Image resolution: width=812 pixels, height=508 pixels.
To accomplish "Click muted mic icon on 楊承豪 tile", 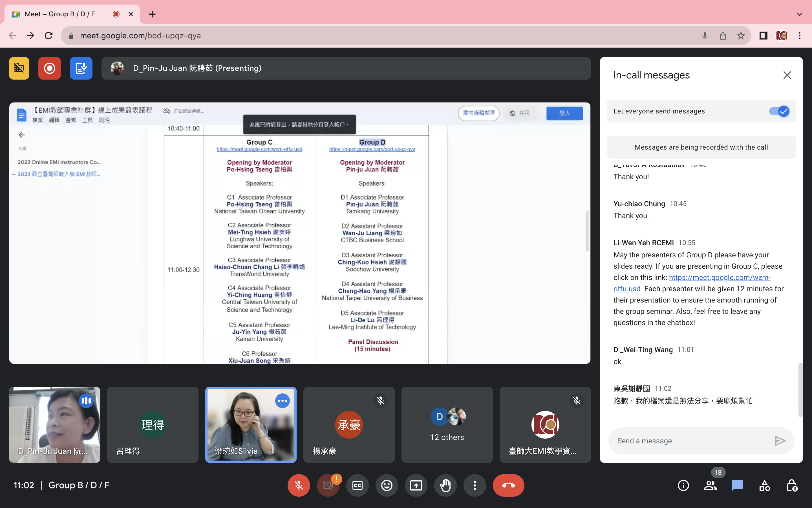I will (x=381, y=400).
